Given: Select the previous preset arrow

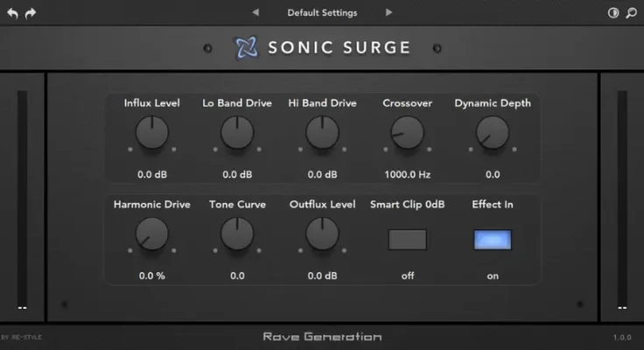Looking at the screenshot, I should coord(256,13).
